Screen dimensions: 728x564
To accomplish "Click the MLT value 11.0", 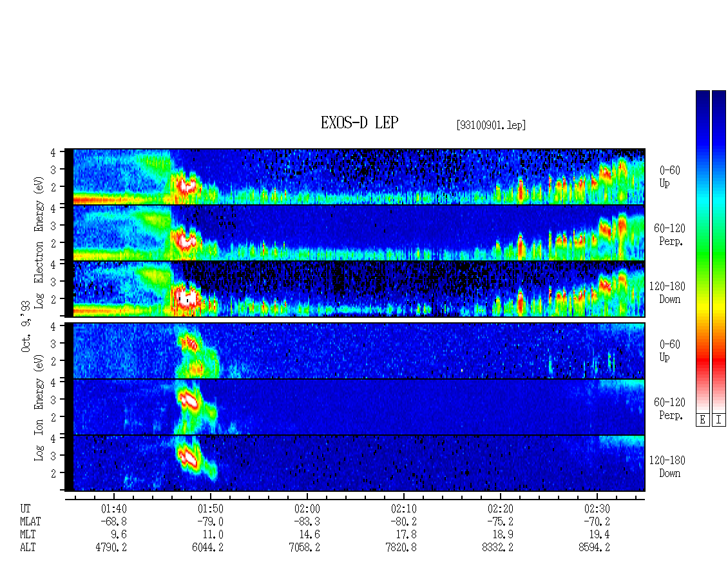I will pyautogui.click(x=213, y=535).
